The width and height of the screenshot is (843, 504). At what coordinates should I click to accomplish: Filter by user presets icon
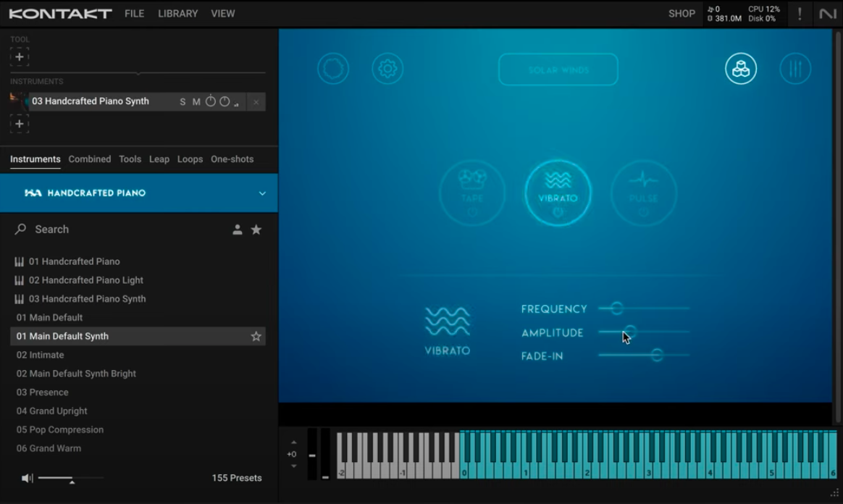pyautogui.click(x=237, y=230)
